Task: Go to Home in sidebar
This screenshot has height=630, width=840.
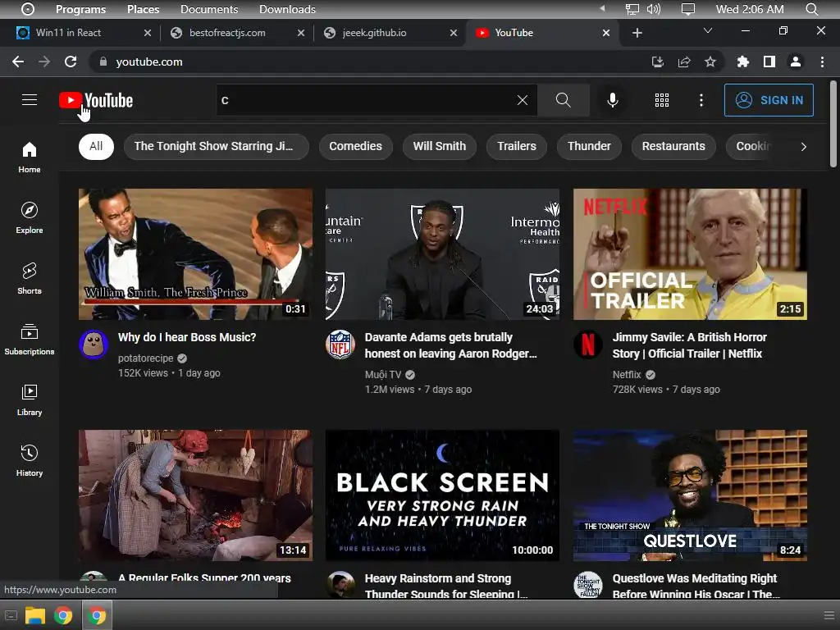Action: (x=30, y=157)
